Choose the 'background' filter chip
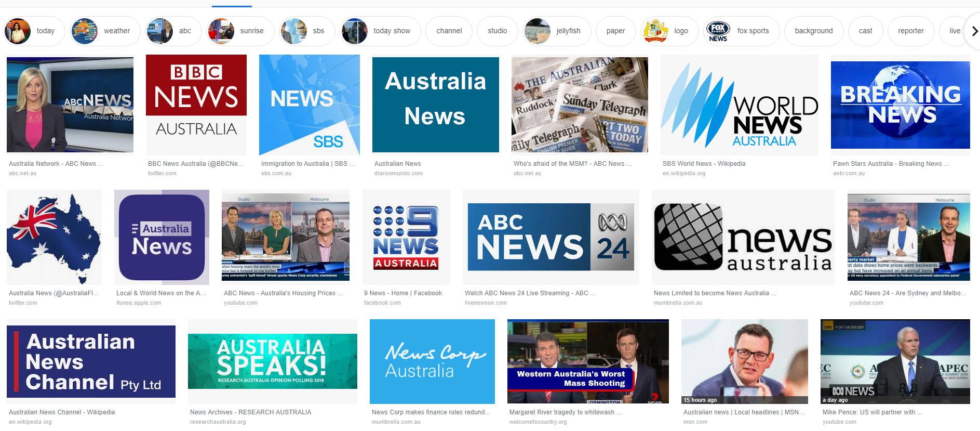The image size is (980, 431). tap(814, 31)
